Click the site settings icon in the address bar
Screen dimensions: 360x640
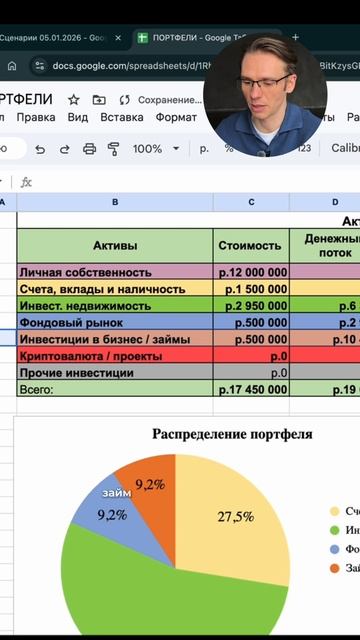tap(40, 66)
